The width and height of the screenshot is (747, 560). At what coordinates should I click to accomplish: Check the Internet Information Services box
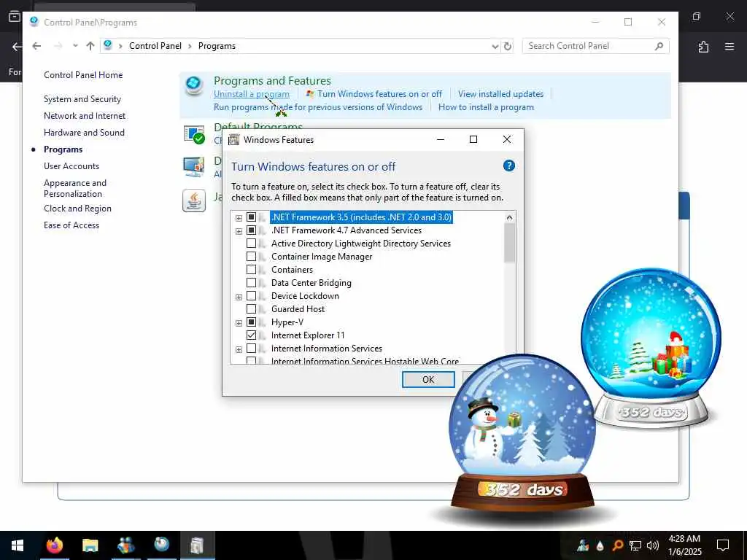pyautogui.click(x=251, y=349)
